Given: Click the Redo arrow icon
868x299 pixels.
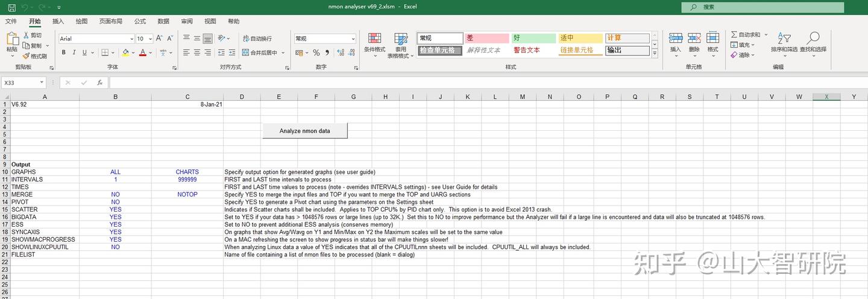Looking at the screenshot, I should coord(42,7).
